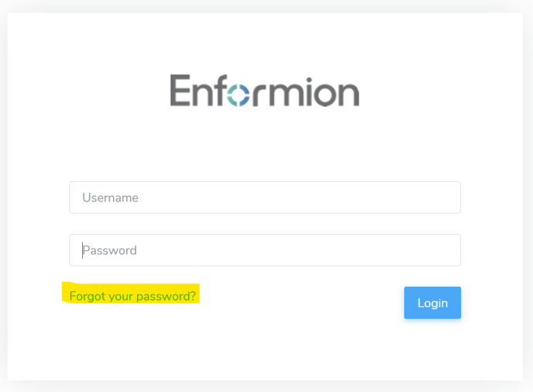The height and width of the screenshot is (392, 533).
Task: Activate the first login form field
Action: coord(265,198)
